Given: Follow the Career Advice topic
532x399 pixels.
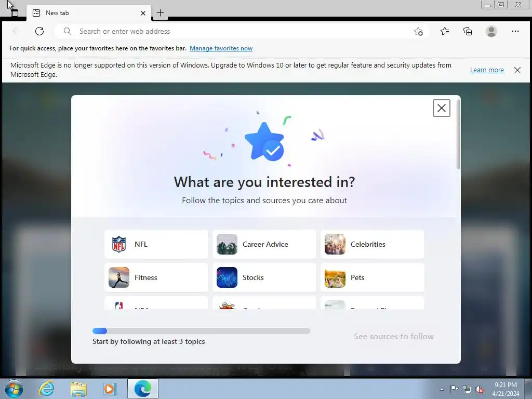Looking at the screenshot, I should 264,244.
